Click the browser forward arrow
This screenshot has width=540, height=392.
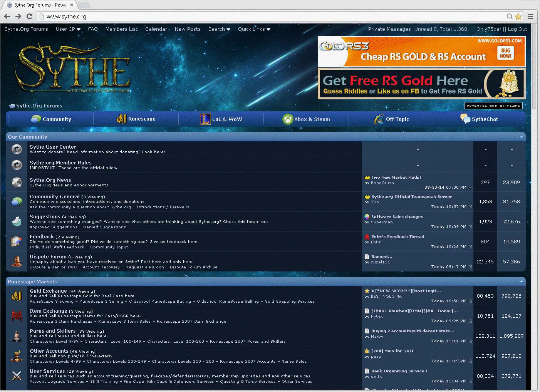[18, 16]
